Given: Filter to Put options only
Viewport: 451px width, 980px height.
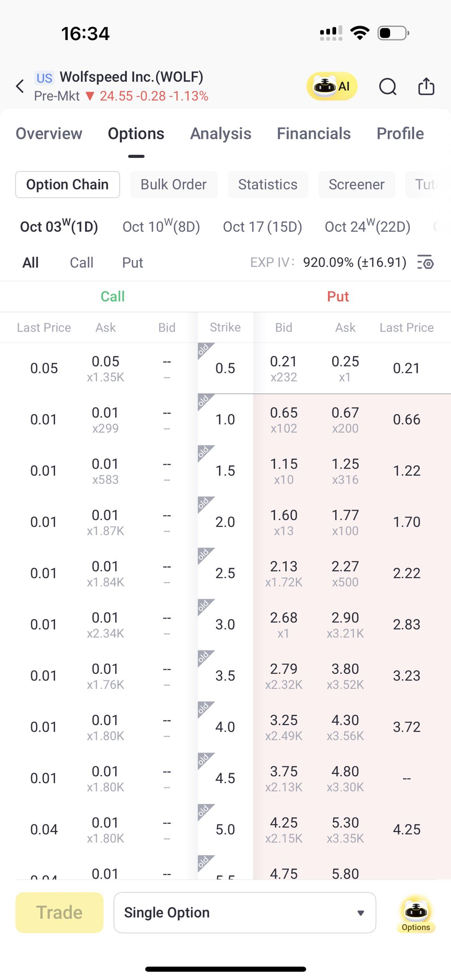Looking at the screenshot, I should pyautogui.click(x=132, y=263).
